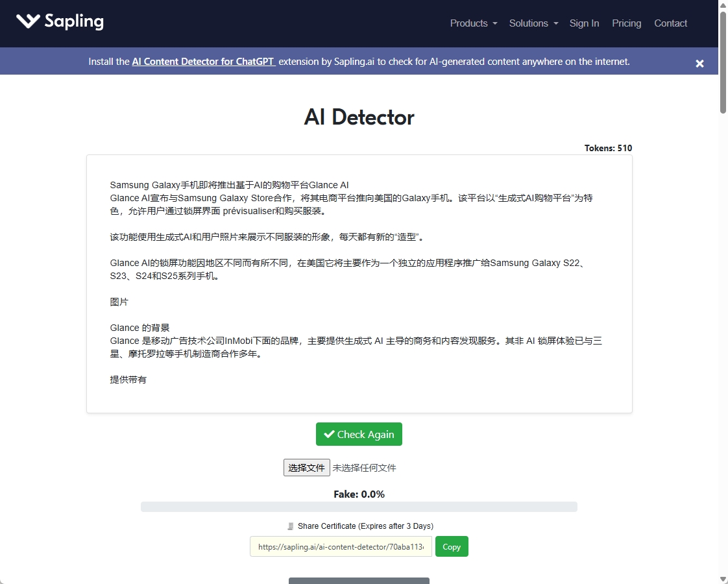Click the scrollbar down arrow

[x=723, y=579]
